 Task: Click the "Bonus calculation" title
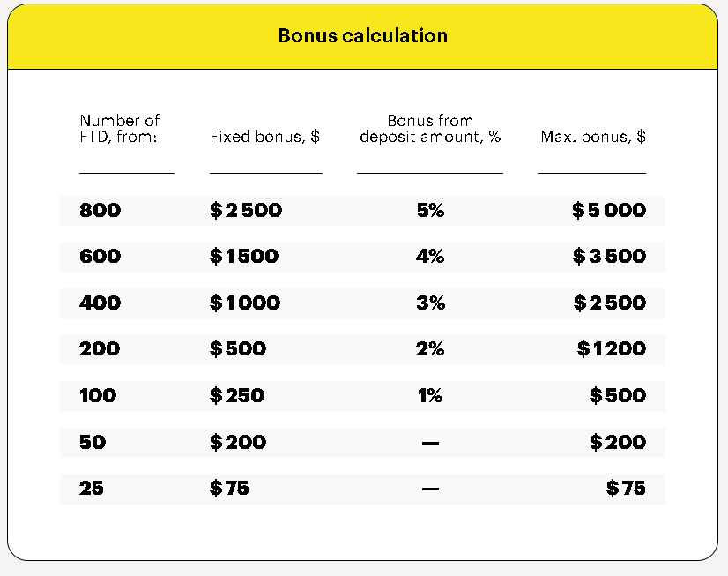pos(363,36)
